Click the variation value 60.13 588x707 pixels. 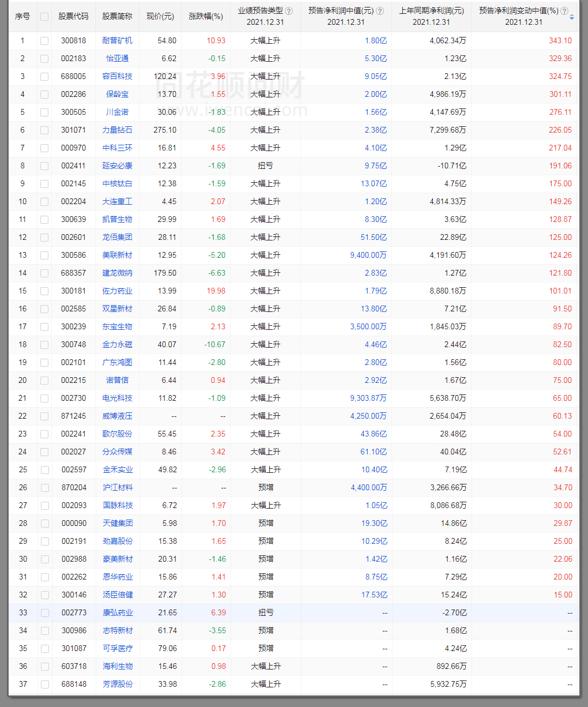(x=563, y=416)
